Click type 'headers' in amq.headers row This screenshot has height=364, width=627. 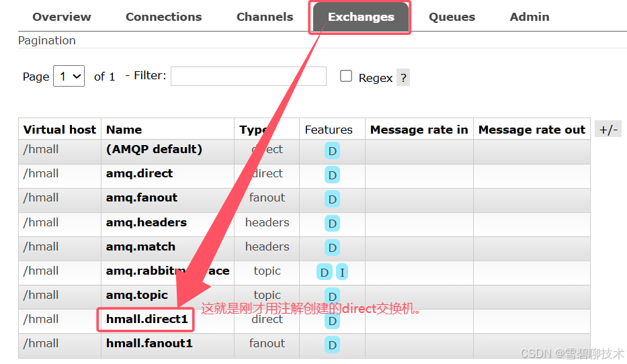point(267,222)
